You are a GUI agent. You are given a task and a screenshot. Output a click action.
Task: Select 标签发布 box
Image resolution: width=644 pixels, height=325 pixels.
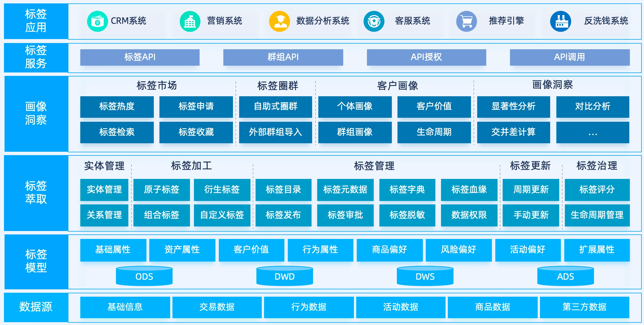[284, 215]
